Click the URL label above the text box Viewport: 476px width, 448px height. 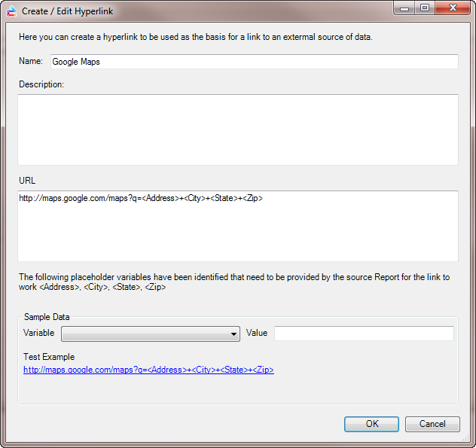pos(27,181)
